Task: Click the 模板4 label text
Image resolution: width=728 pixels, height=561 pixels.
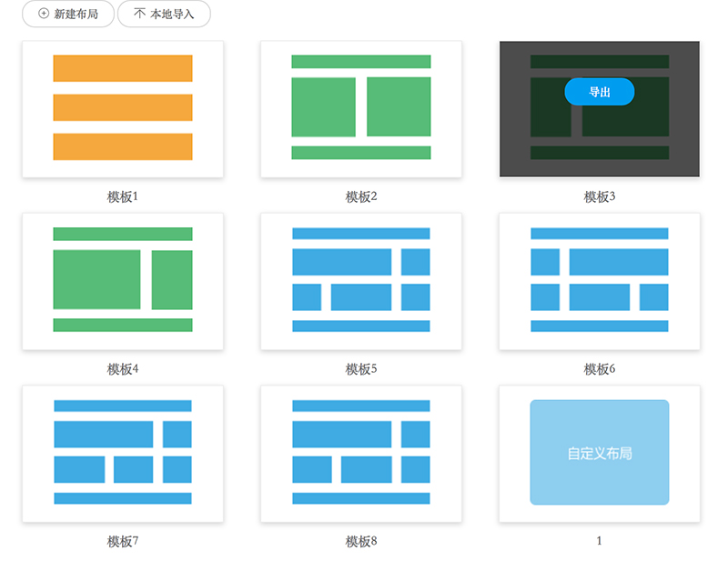Action: click(x=123, y=369)
